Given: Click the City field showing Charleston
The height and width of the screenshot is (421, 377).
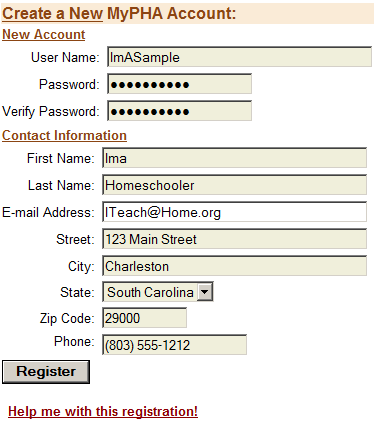Looking at the screenshot, I should [234, 266].
